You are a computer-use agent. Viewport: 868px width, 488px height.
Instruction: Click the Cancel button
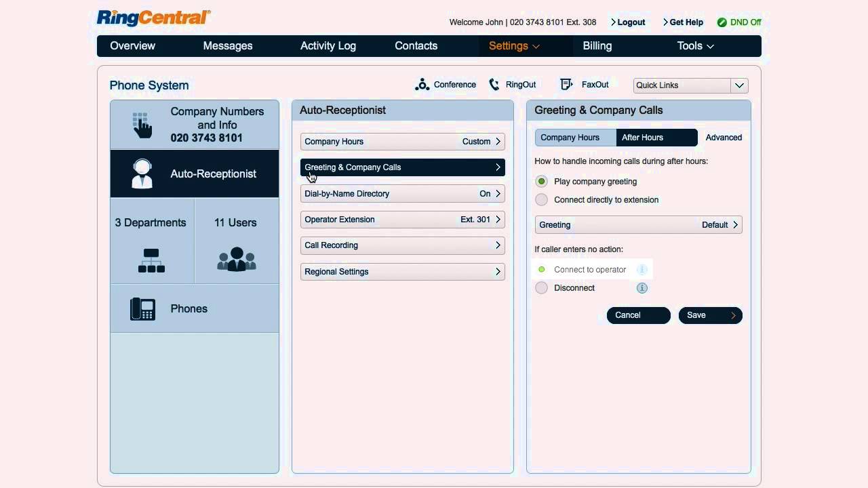pyautogui.click(x=639, y=315)
